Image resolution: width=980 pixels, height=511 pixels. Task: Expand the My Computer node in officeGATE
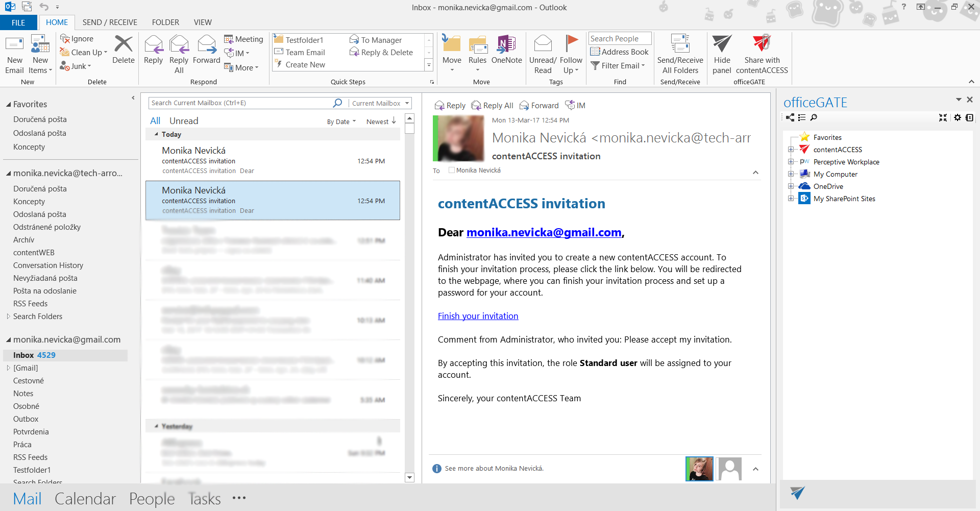coord(791,174)
